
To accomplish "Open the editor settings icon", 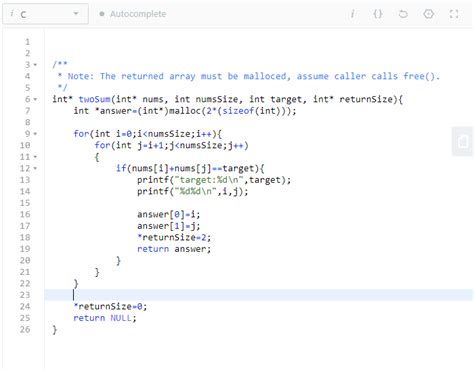I will (428, 14).
